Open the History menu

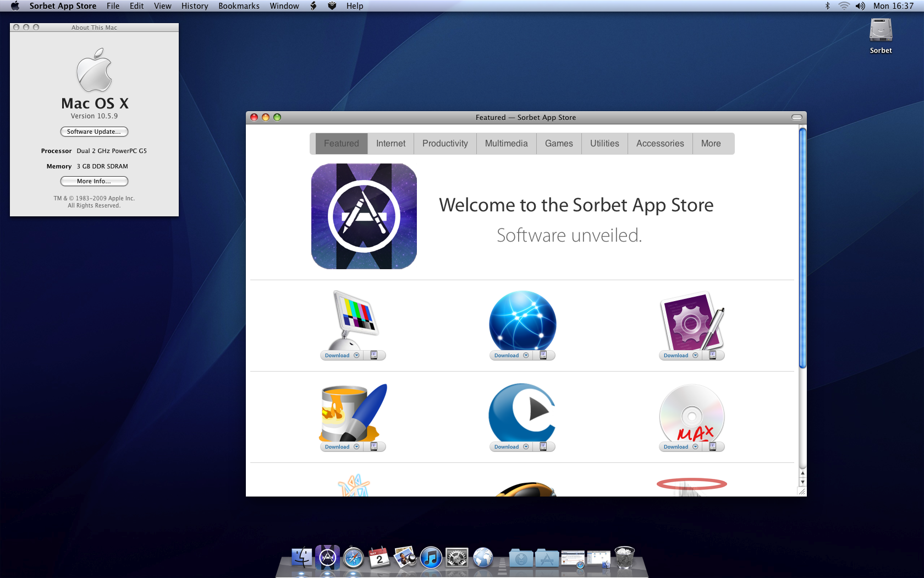pyautogui.click(x=195, y=6)
